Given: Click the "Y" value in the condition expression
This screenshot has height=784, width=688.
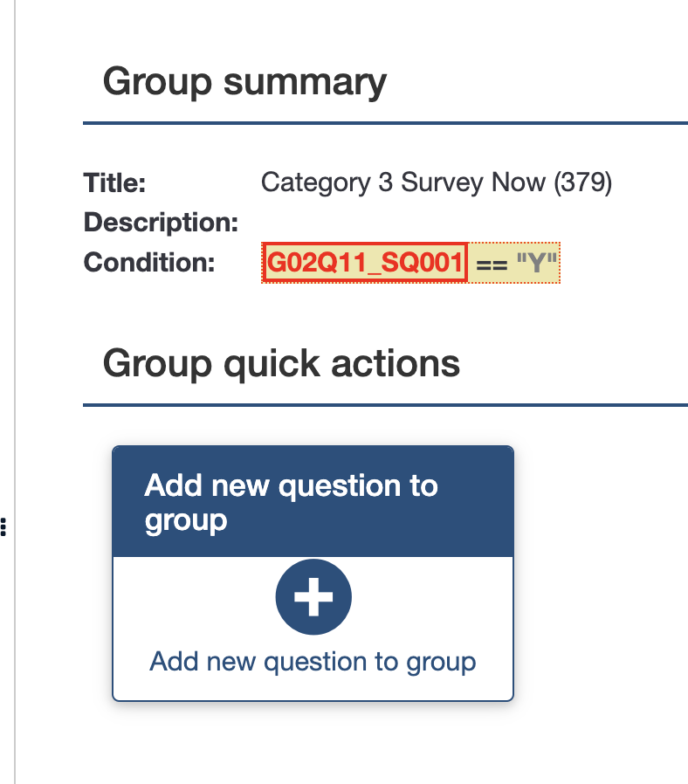Looking at the screenshot, I should (x=536, y=263).
